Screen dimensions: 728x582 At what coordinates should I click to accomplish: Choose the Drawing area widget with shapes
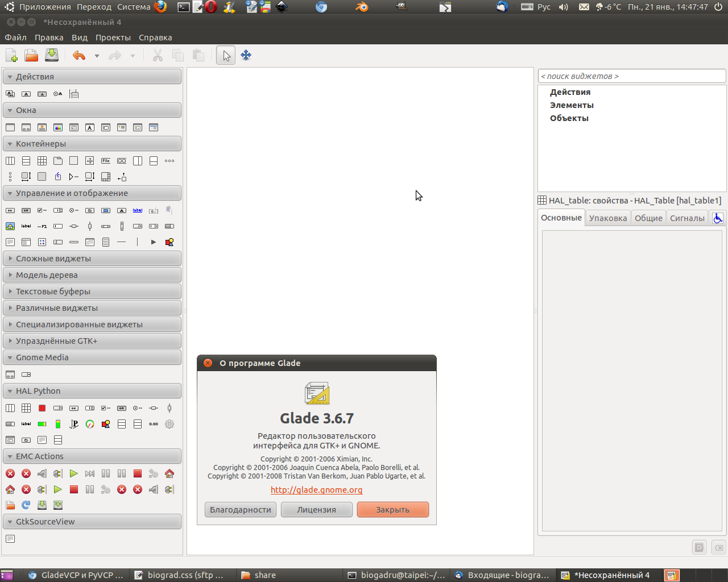click(x=169, y=242)
